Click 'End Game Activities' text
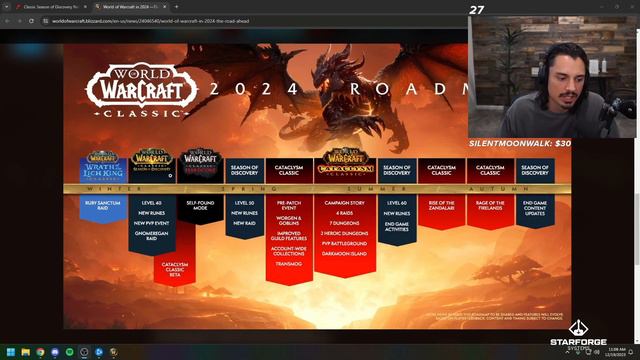The height and width of the screenshot is (360, 640). click(397, 227)
